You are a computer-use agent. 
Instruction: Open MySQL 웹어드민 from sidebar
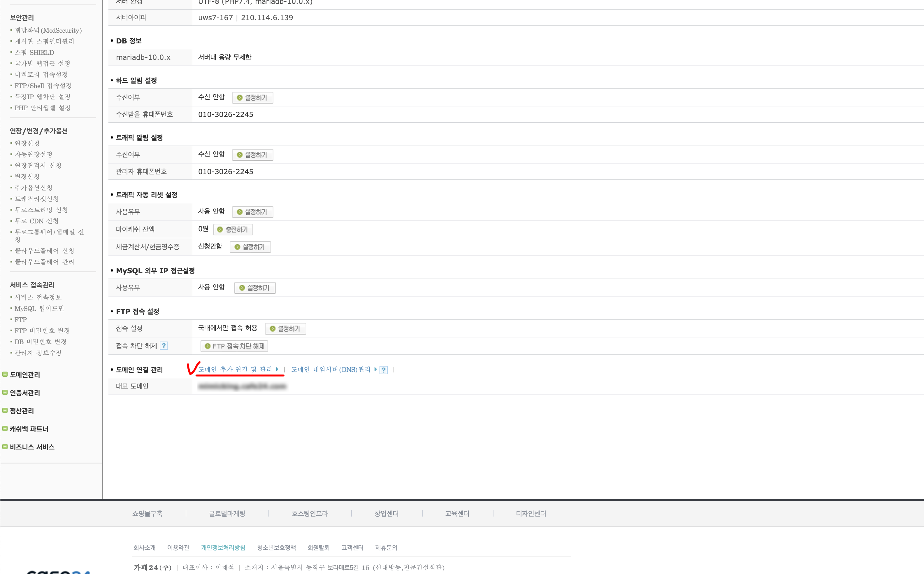tap(39, 308)
